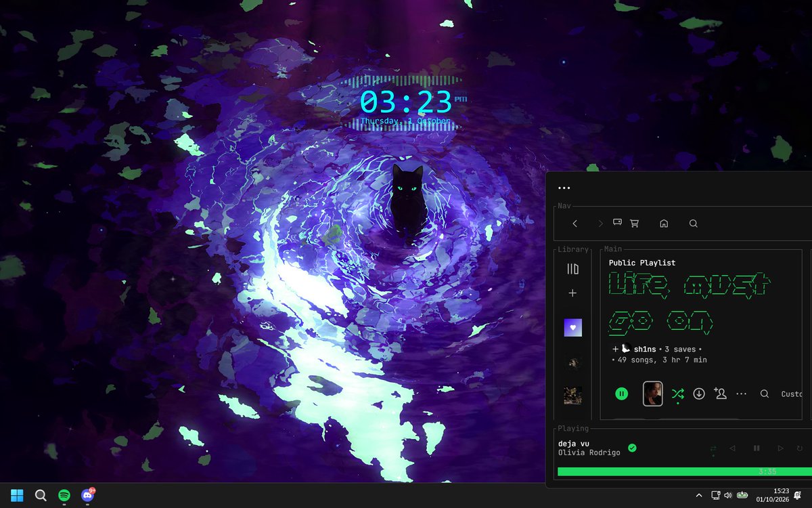
Task: Show hidden system tray icons
Action: tap(699, 495)
